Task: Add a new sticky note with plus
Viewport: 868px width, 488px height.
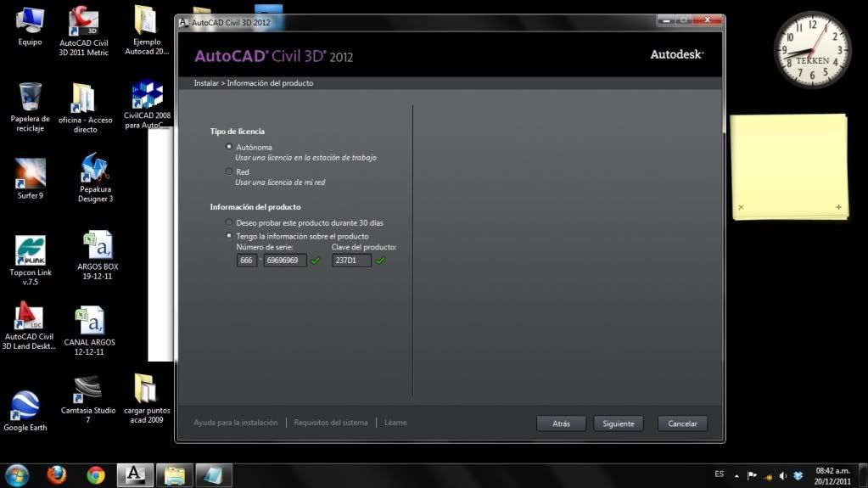Action: tap(838, 207)
